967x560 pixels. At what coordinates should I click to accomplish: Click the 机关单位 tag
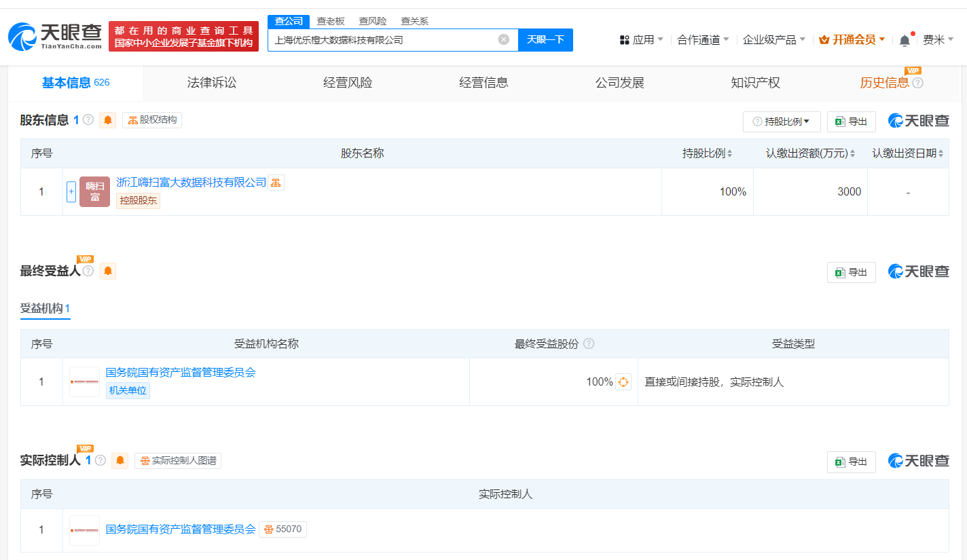coord(128,390)
